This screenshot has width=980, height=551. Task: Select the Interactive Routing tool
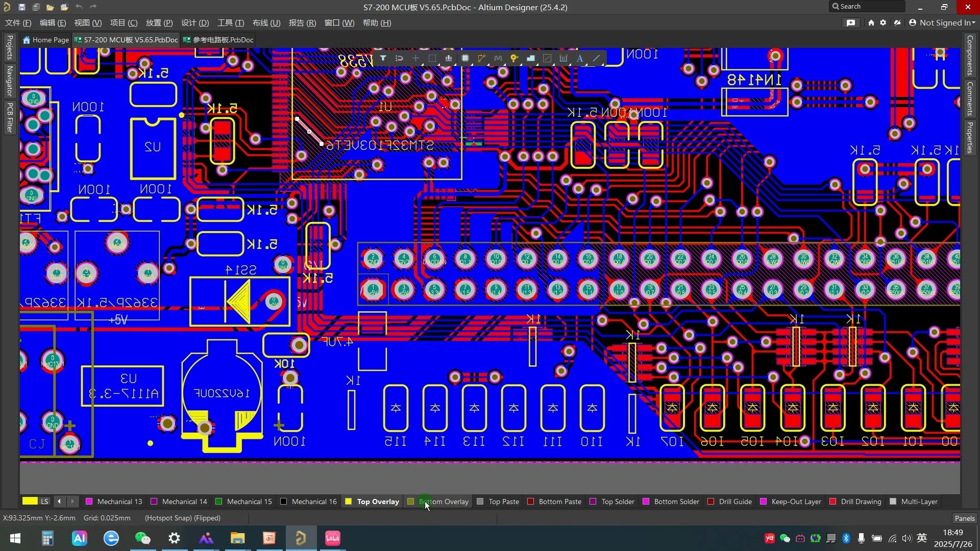pos(481,58)
